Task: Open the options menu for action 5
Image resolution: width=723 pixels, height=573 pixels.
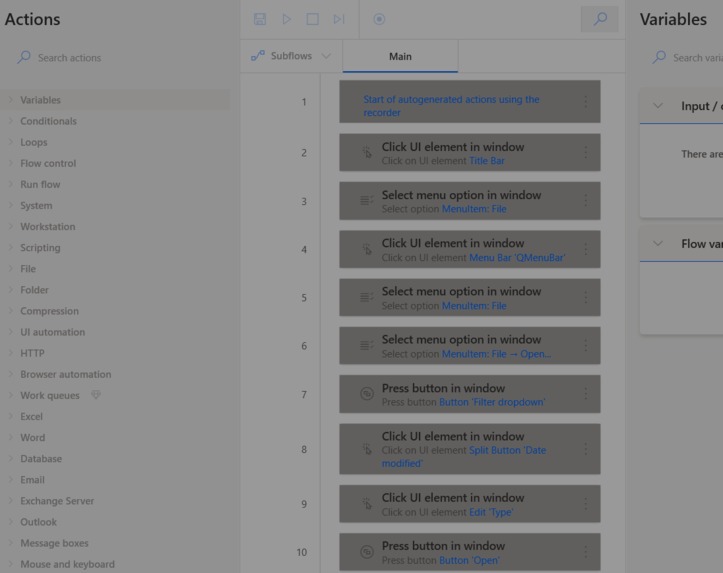Action: 586,297
